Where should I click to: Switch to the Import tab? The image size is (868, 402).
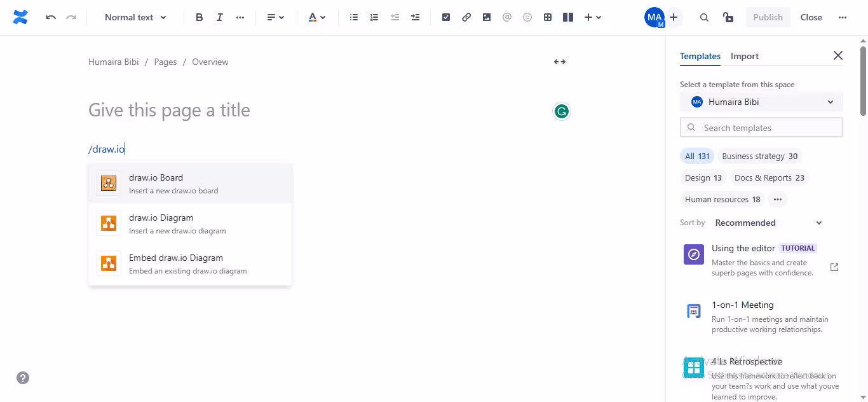pos(745,56)
